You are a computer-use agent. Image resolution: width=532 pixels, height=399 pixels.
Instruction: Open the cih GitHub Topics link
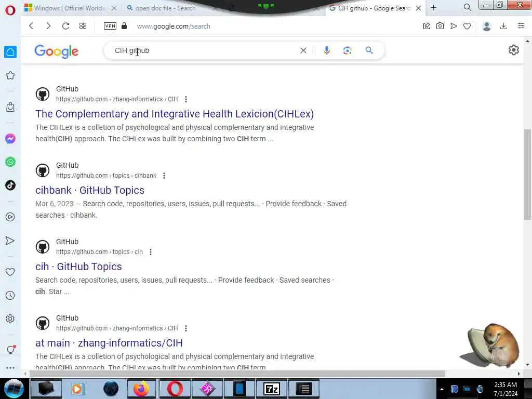(x=78, y=267)
